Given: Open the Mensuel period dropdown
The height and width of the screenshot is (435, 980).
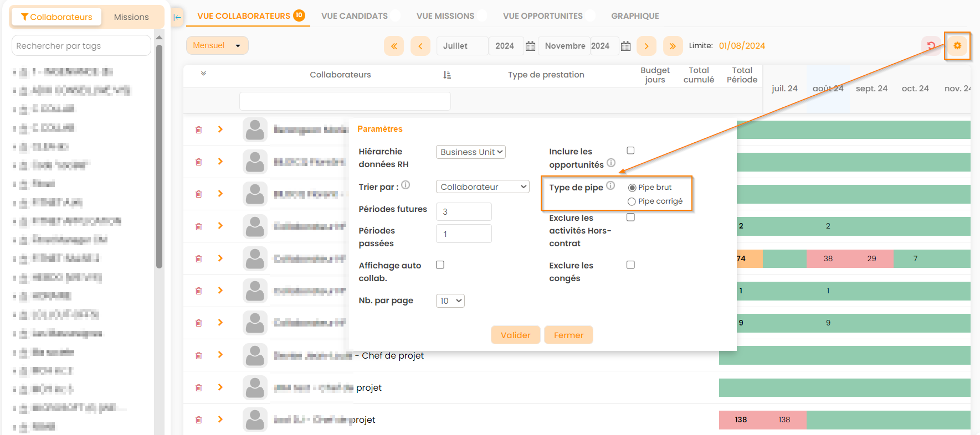Looking at the screenshot, I should coord(217,45).
